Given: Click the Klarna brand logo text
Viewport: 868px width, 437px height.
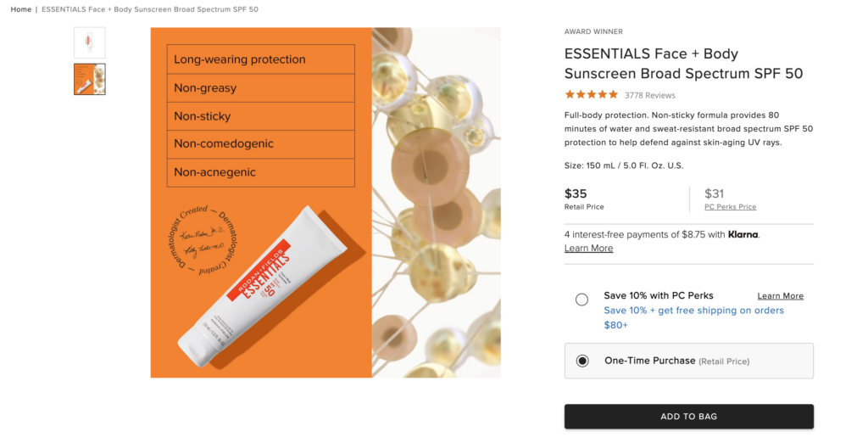Looking at the screenshot, I should pyautogui.click(x=743, y=234).
